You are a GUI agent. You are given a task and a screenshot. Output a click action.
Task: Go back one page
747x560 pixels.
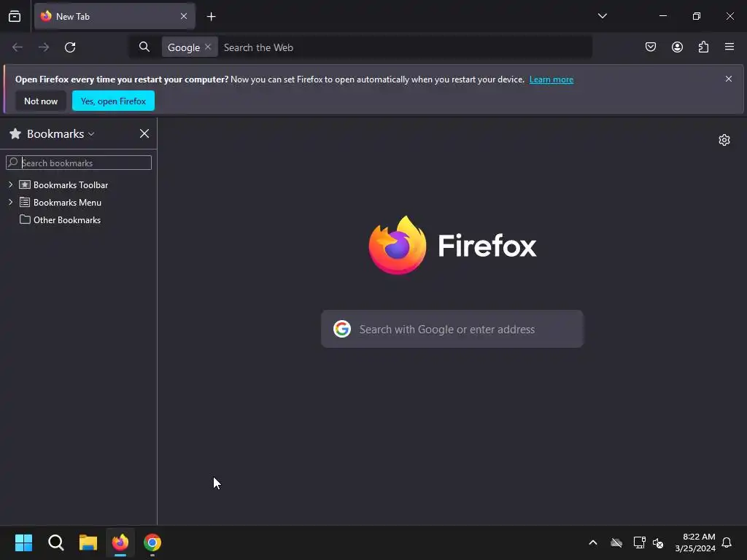pos(18,47)
